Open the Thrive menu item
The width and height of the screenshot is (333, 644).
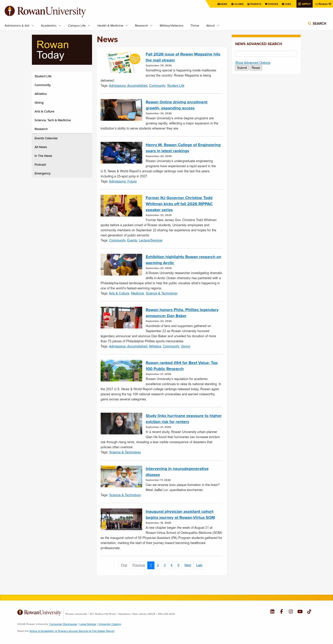(x=194, y=25)
